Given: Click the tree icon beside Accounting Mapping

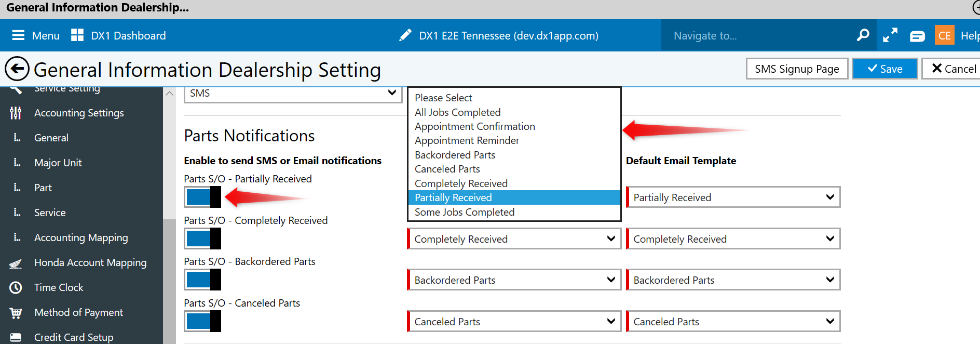Looking at the screenshot, I should pyautogui.click(x=17, y=237).
